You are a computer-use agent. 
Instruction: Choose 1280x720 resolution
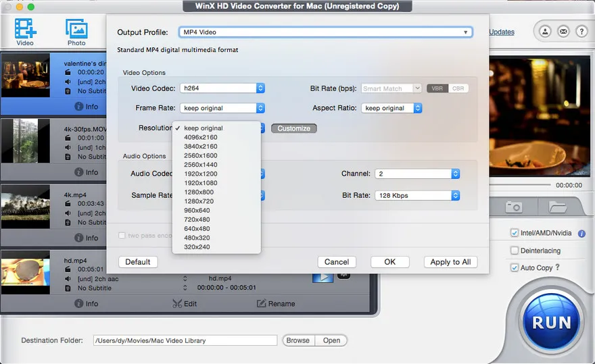pyautogui.click(x=216, y=201)
